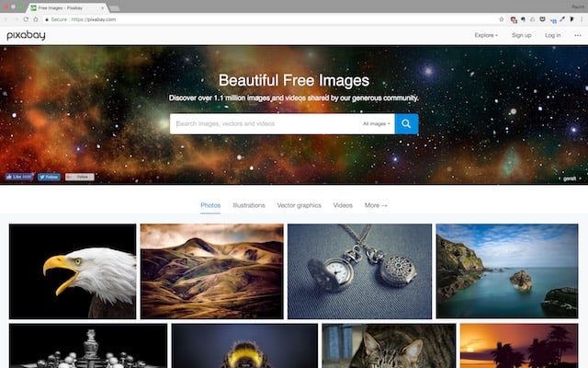Bookmark this page with the star icon

pyautogui.click(x=502, y=18)
